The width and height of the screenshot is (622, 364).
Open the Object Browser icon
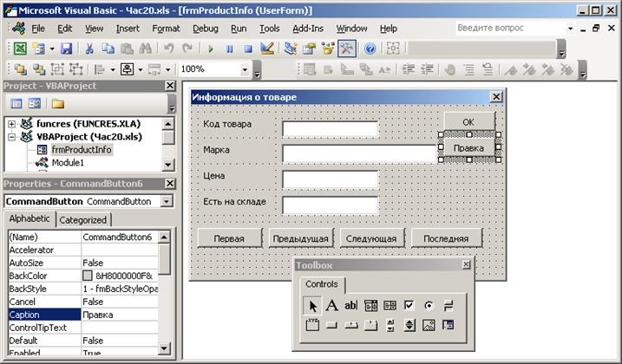[x=328, y=49]
